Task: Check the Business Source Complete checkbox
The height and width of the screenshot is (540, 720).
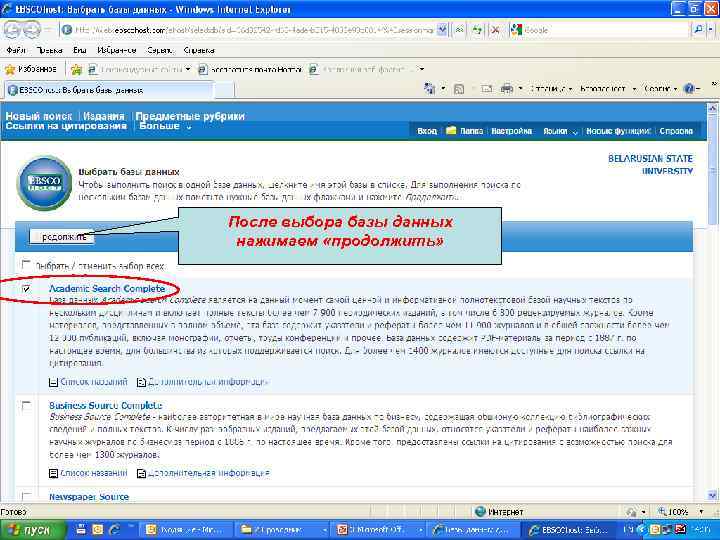Action: (26, 405)
